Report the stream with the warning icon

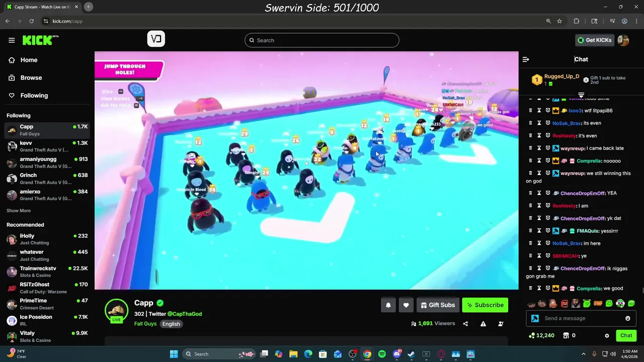coord(483,324)
